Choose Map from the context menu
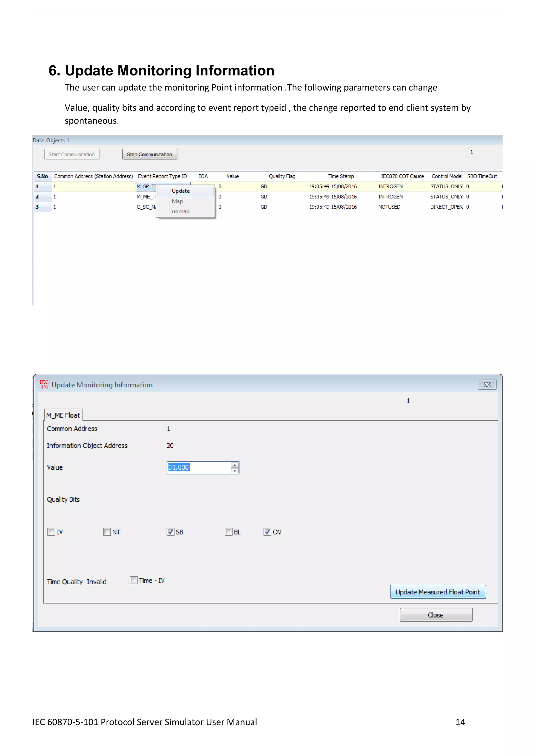The image size is (535, 756). click(185, 201)
